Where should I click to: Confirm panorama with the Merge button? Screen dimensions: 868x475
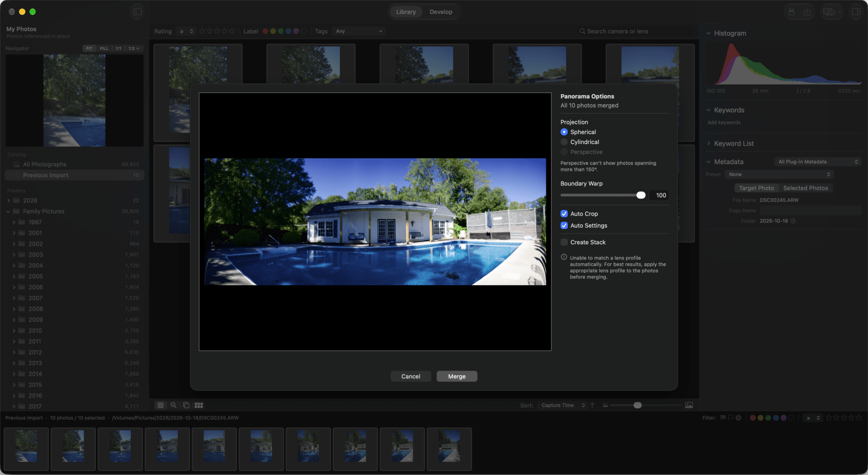(457, 376)
